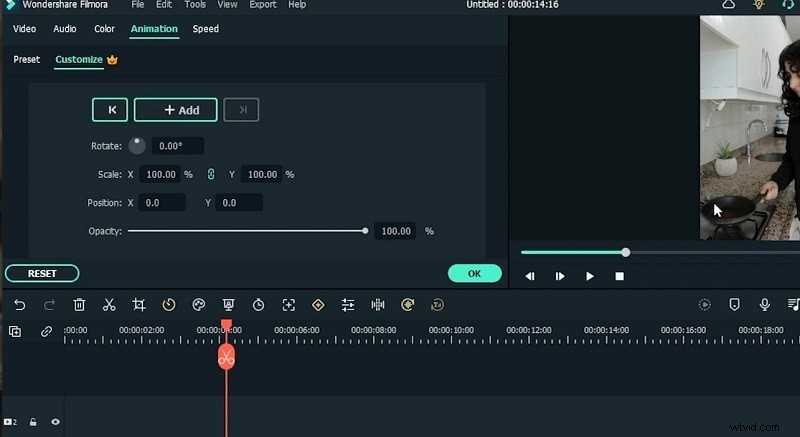Image resolution: width=800 pixels, height=437 pixels.
Task: Hide the track with eye icon
Action: (x=55, y=422)
